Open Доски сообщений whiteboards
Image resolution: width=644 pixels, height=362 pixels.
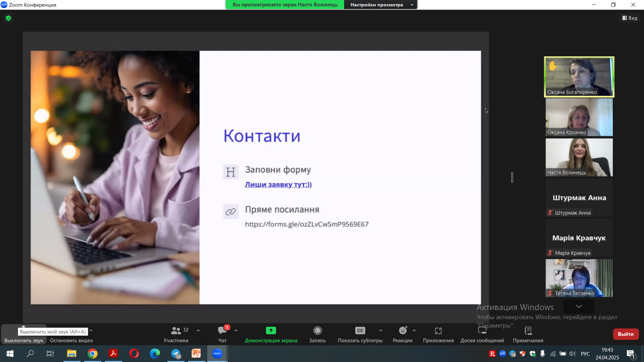point(482,335)
